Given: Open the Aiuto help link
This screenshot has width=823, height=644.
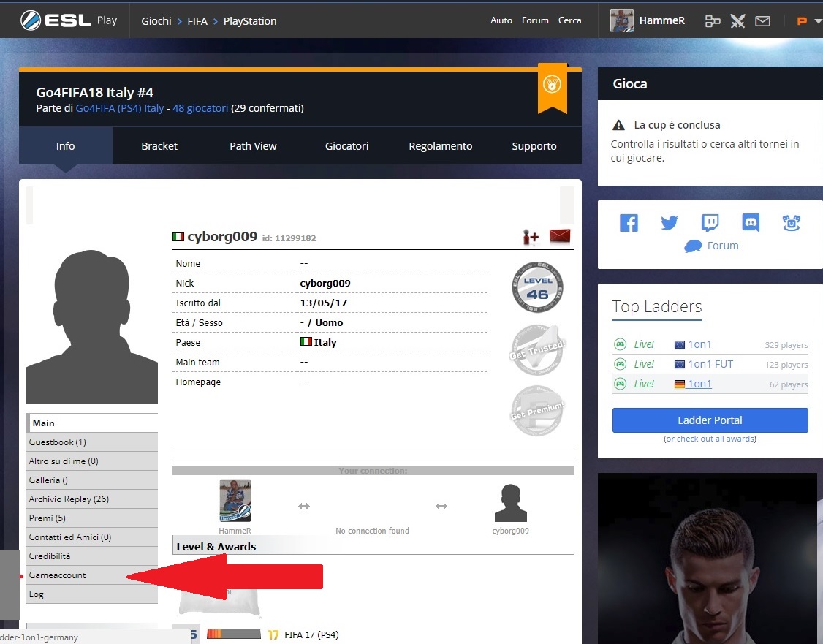Looking at the screenshot, I should 501,20.
